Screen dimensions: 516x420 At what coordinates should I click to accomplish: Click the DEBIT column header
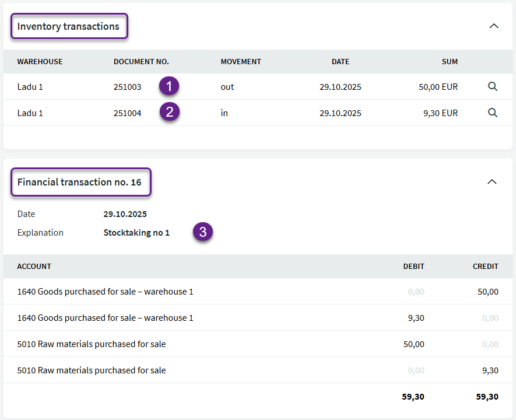pos(413,267)
